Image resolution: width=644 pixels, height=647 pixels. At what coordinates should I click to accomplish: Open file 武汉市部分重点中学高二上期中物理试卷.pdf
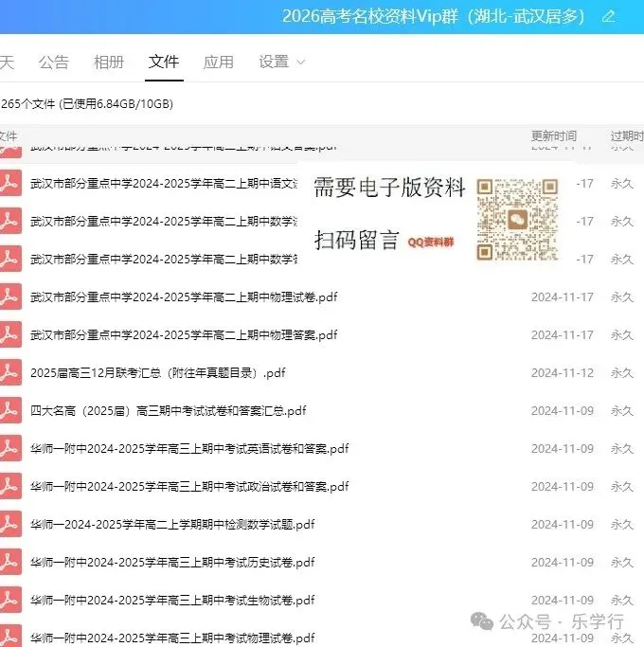184,297
